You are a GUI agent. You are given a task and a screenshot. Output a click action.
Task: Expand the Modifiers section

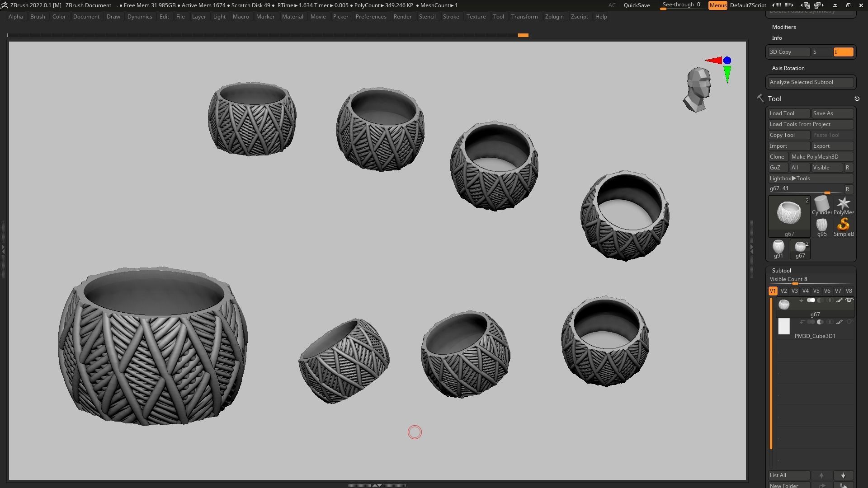click(784, 27)
